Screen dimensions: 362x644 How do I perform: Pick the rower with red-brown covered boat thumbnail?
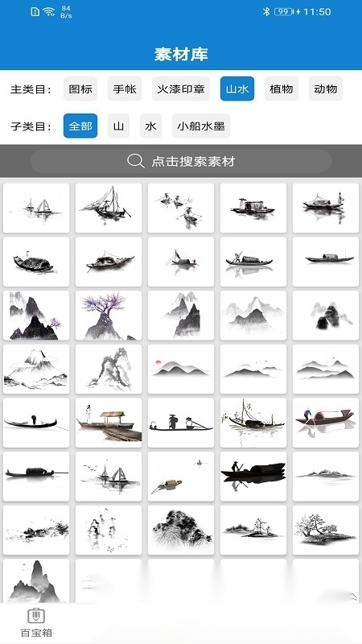pyautogui.click(x=326, y=423)
